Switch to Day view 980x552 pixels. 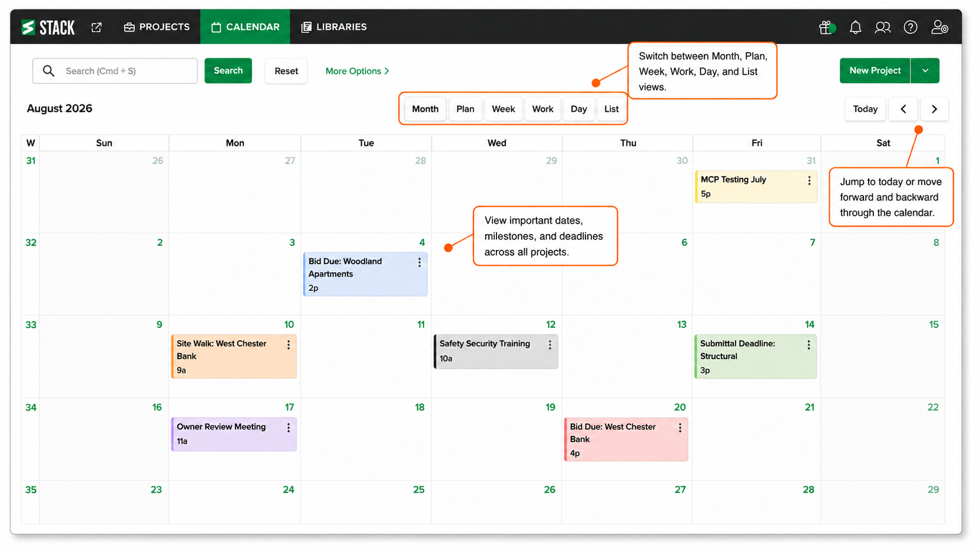(579, 109)
